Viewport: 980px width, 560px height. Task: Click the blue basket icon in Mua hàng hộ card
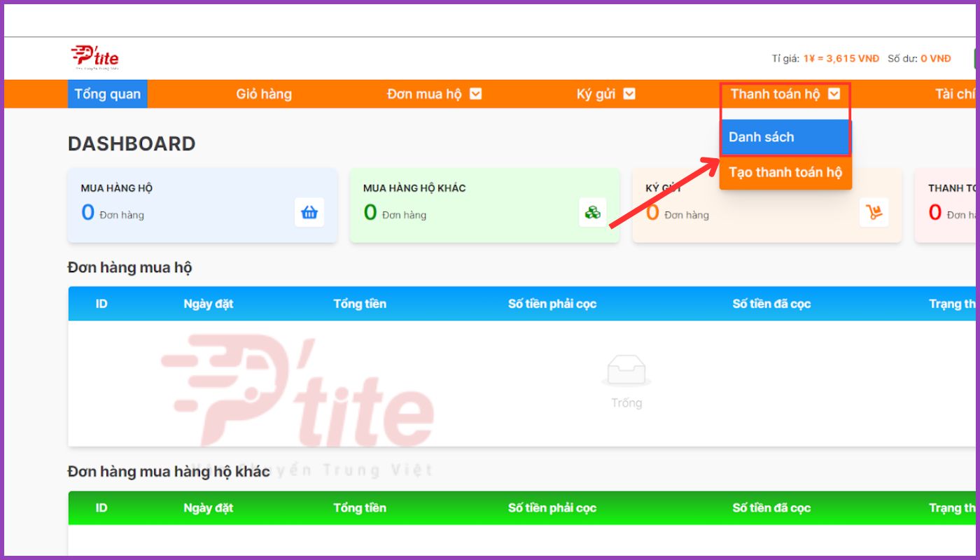[x=309, y=213]
